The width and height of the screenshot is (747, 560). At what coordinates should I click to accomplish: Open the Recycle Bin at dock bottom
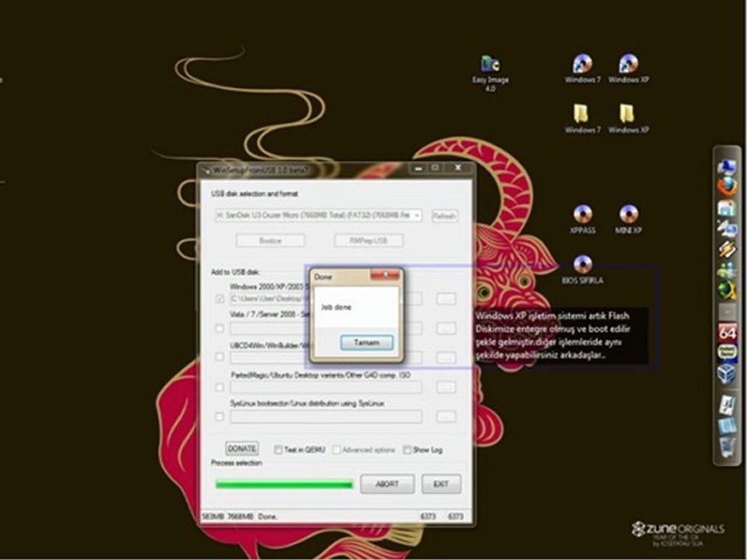coord(727,446)
